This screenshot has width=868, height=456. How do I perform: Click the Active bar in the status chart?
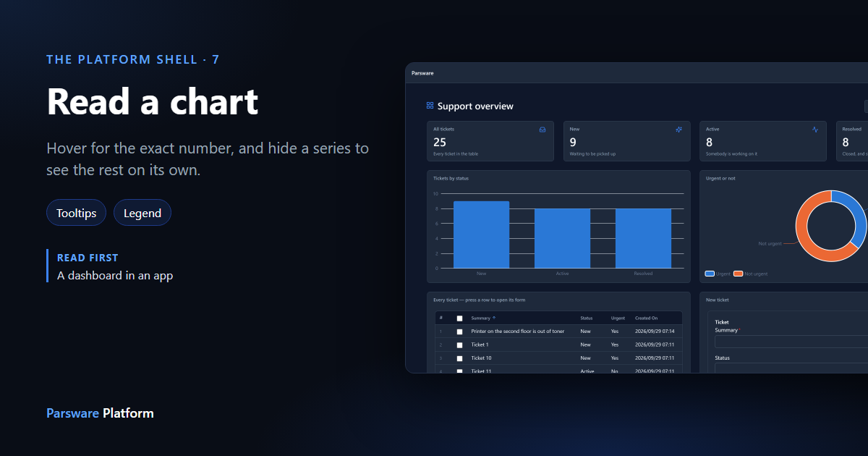pos(562,238)
